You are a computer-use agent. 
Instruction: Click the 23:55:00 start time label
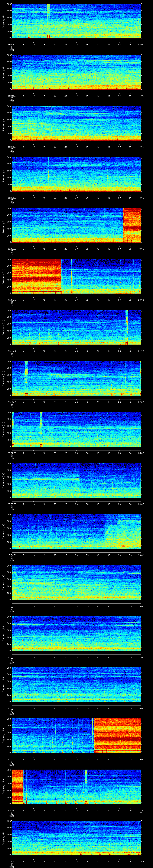[x=12, y=606]
